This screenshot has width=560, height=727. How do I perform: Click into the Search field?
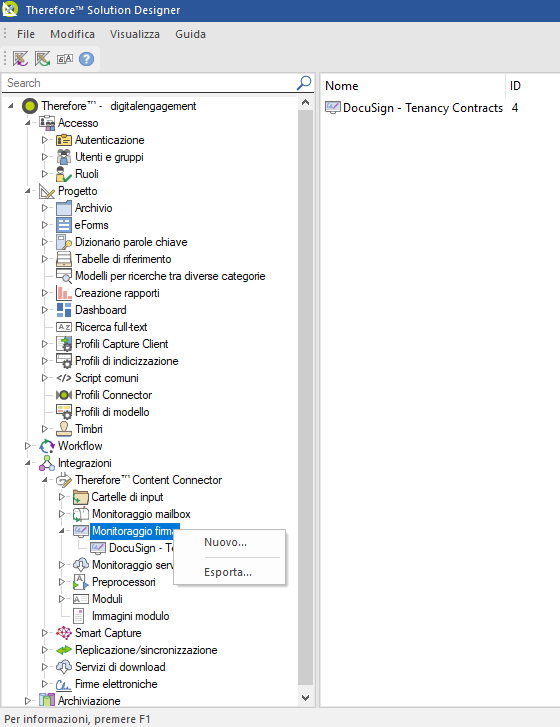tap(150, 83)
